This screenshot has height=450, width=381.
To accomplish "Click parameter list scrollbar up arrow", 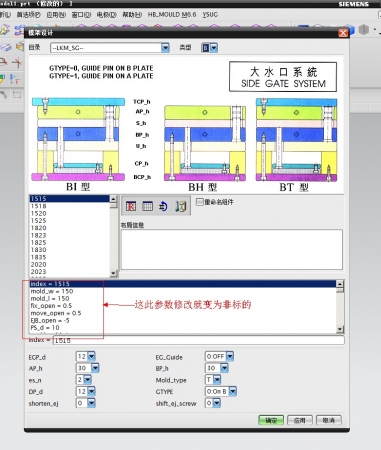I will tap(340, 284).
